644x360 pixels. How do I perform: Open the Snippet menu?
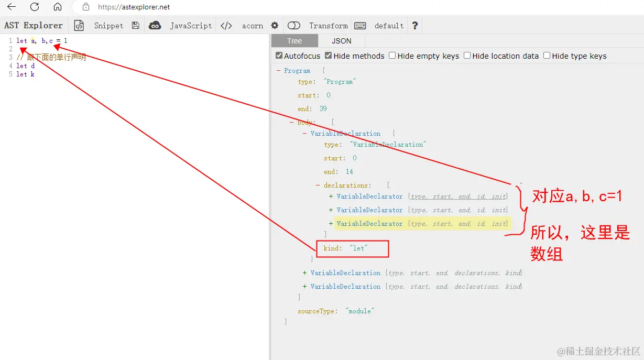(108, 26)
